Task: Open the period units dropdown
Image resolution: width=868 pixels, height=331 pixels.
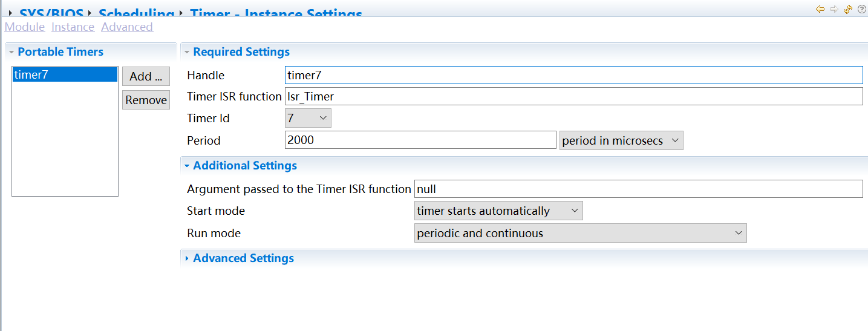Action: tap(621, 140)
